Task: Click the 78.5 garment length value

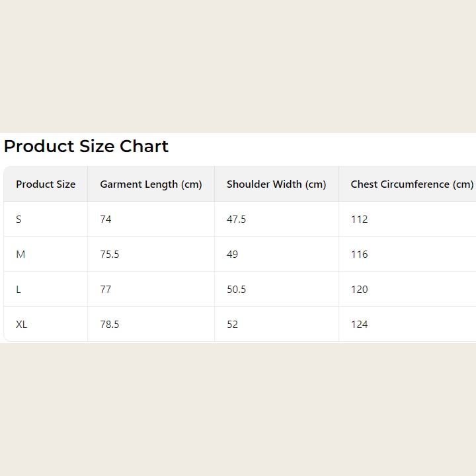Action: click(110, 325)
